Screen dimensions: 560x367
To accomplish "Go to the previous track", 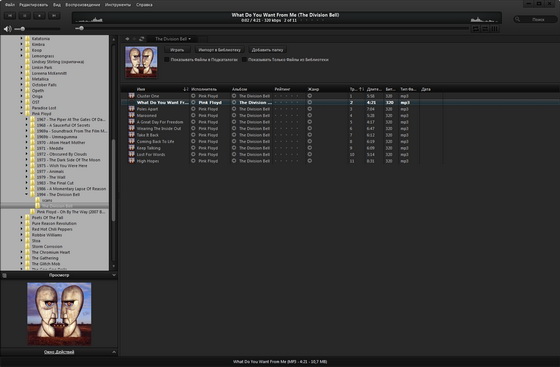I will pos(10,16).
